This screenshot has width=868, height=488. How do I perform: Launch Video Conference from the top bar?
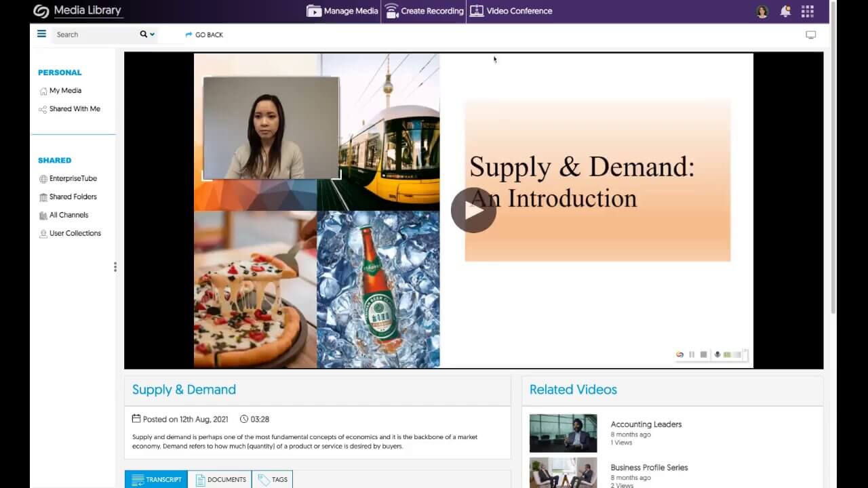tap(511, 11)
